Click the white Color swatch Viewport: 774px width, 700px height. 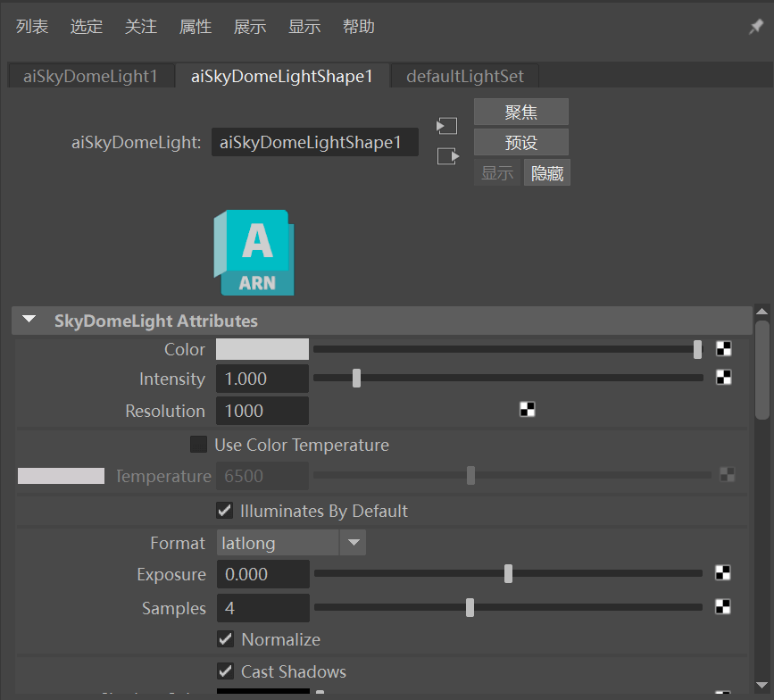pyautogui.click(x=262, y=349)
